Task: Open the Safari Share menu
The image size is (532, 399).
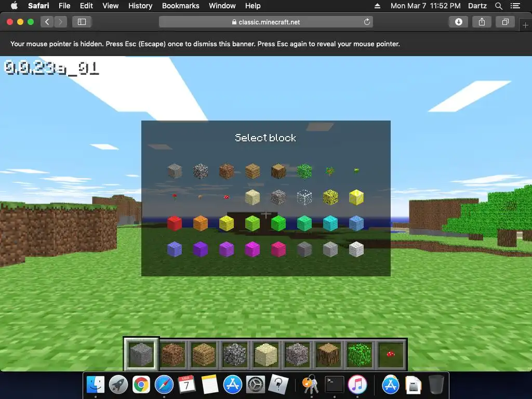Action: pyautogui.click(x=482, y=22)
